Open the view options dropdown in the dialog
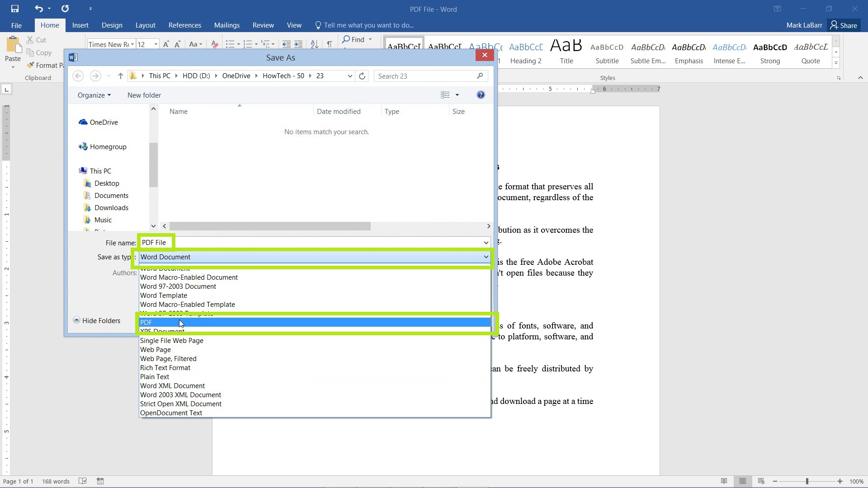 [458, 95]
